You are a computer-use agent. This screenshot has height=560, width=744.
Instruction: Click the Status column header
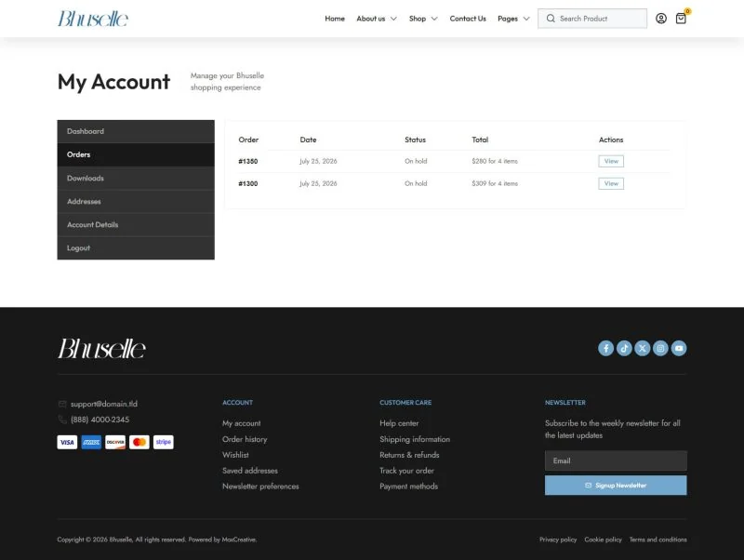pos(415,140)
